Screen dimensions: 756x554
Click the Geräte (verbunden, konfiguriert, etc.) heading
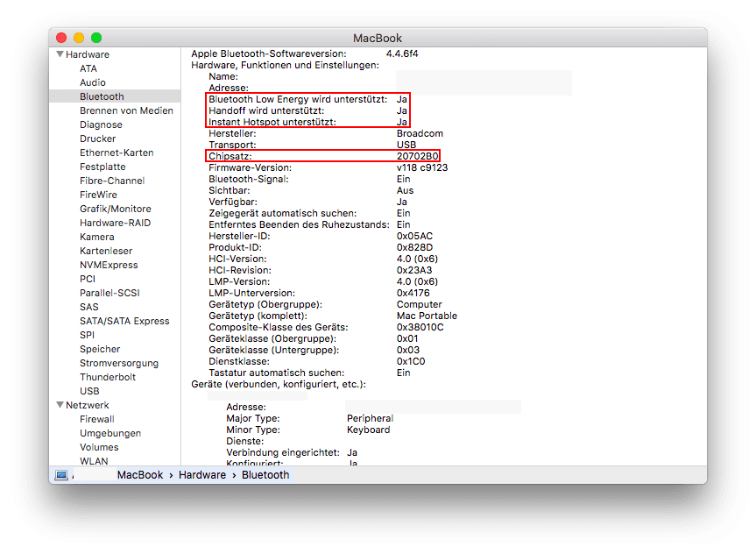pyautogui.click(x=279, y=384)
